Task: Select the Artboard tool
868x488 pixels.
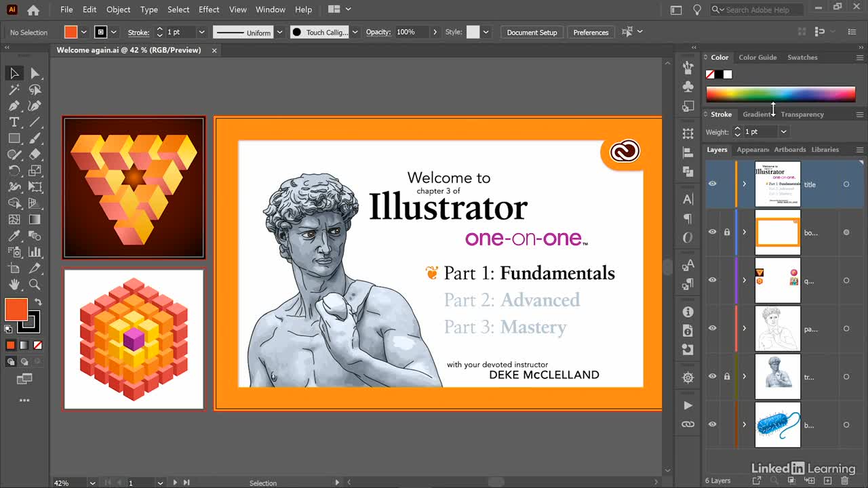Action: coord(14,268)
